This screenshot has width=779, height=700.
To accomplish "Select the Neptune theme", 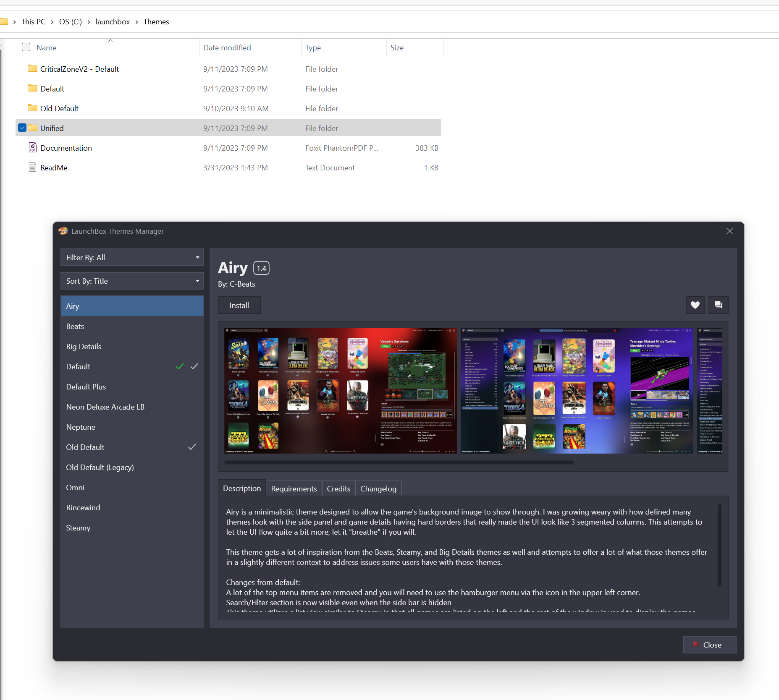I will pyautogui.click(x=132, y=427).
